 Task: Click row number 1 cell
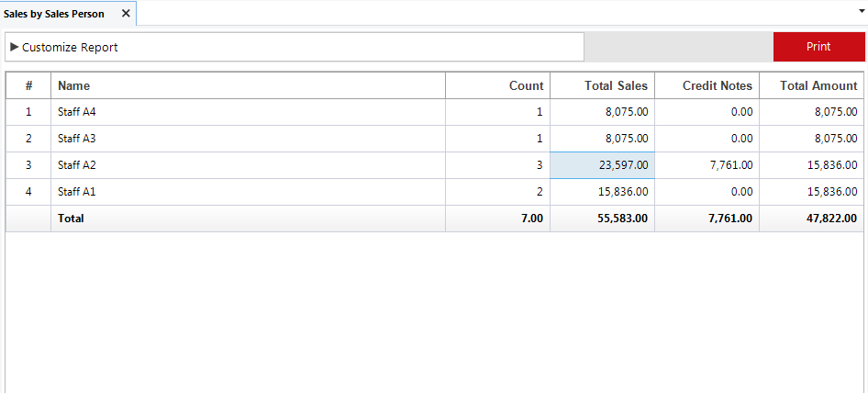pos(28,112)
